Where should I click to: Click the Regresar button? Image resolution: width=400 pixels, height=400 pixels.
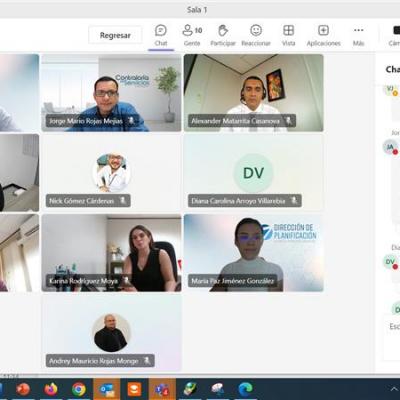point(115,35)
